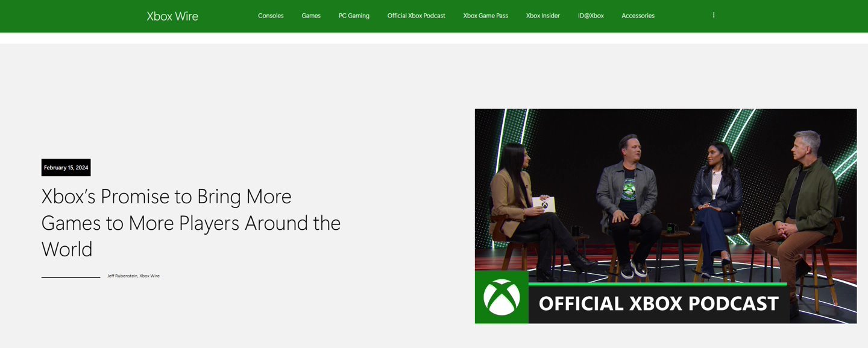Navigate to Official Xbox Podcast in navbar
Viewport: 868px width, 348px height.
416,16
